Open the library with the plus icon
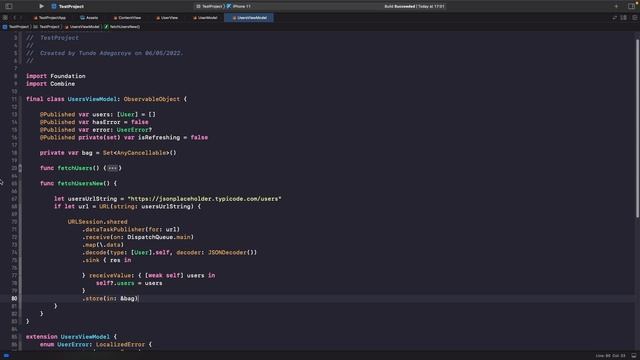The width and height of the screenshot is (640, 360). point(616,6)
